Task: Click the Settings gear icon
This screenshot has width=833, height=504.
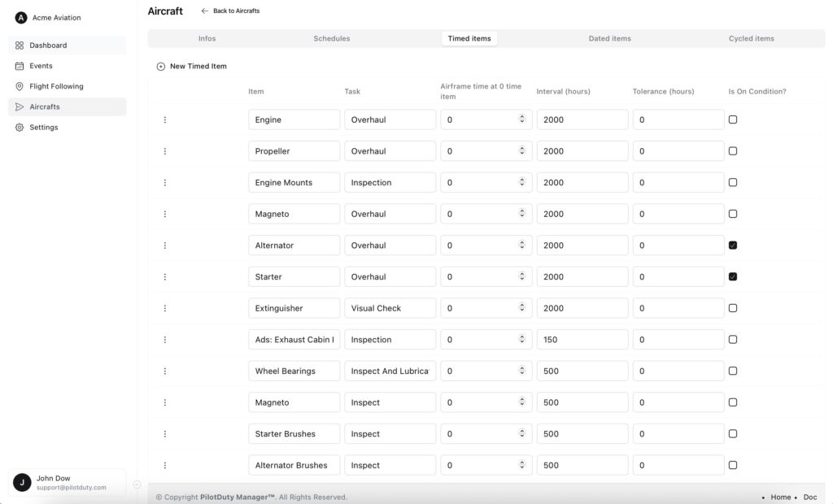Action: point(20,128)
